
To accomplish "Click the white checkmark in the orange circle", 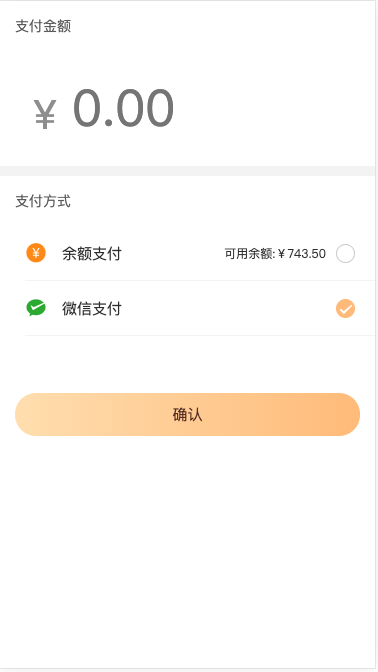I will (x=345, y=309).
